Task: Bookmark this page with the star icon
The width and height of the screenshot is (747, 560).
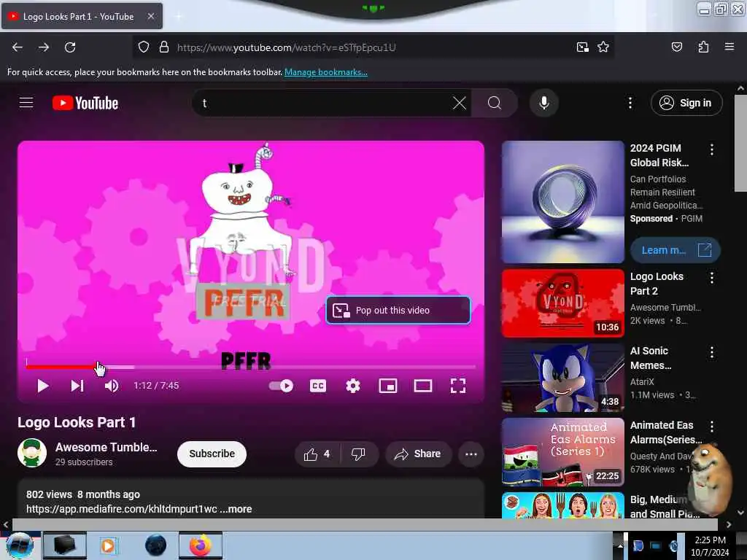Action: pos(603,47)
